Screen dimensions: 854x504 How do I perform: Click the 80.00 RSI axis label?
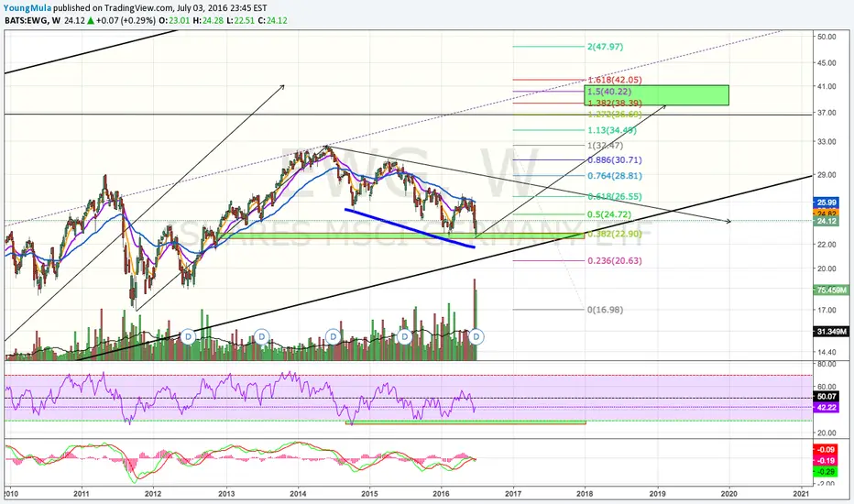click(x=827, y=364)
